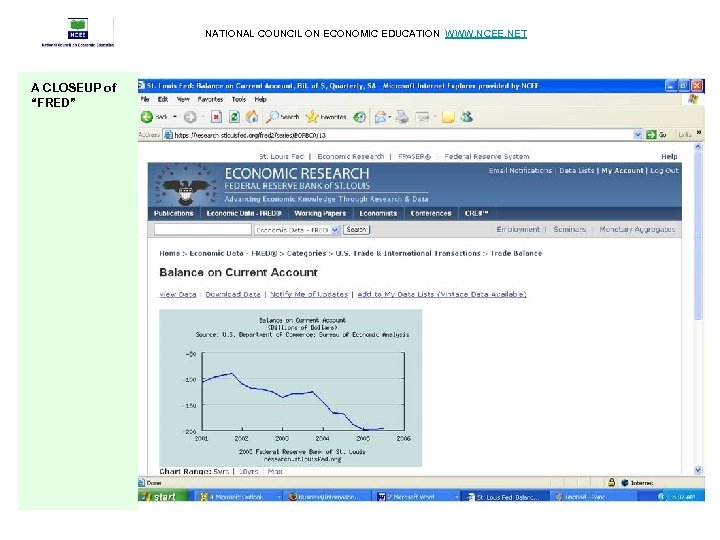
Task: Select the CRE8 nav tab
Action: pyautogui.click(x=476, y=214)
